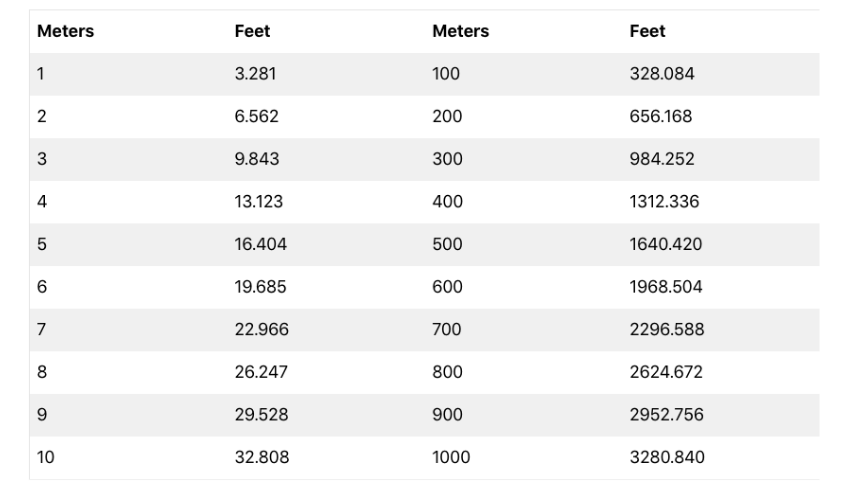This screenshot has width=848, height=496.
Task: Click the 1000 meters cell
Action: pos(451,458)
